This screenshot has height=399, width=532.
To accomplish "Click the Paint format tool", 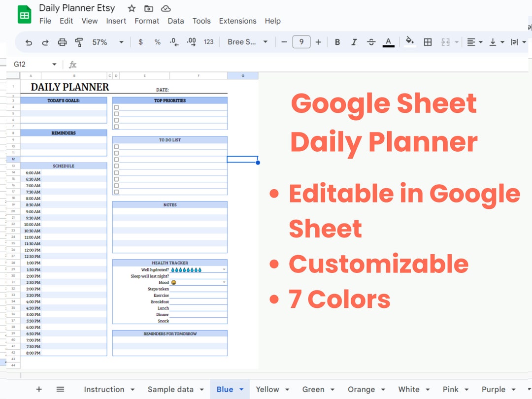I will (79, 42).
